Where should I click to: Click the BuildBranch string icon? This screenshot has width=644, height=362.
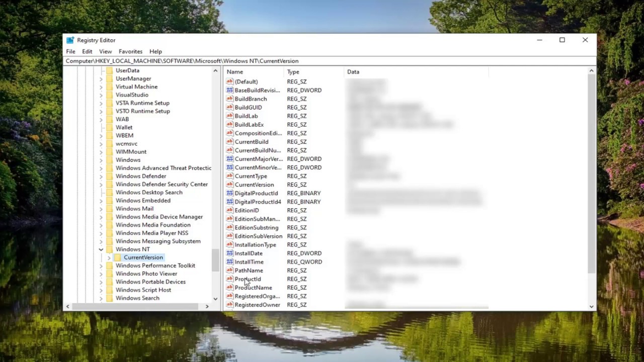(230, 99)
